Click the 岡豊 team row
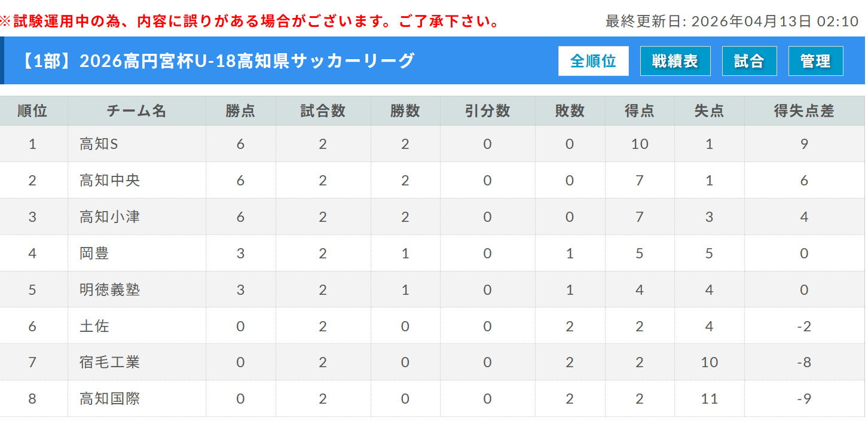Screen dimensions: 868x424 pos(94,254)
